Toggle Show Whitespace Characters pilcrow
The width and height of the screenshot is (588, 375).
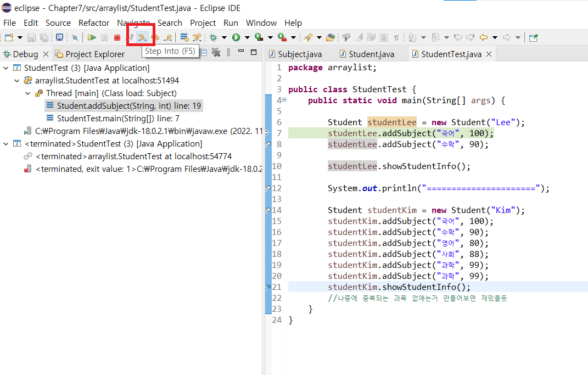(396, 37)
